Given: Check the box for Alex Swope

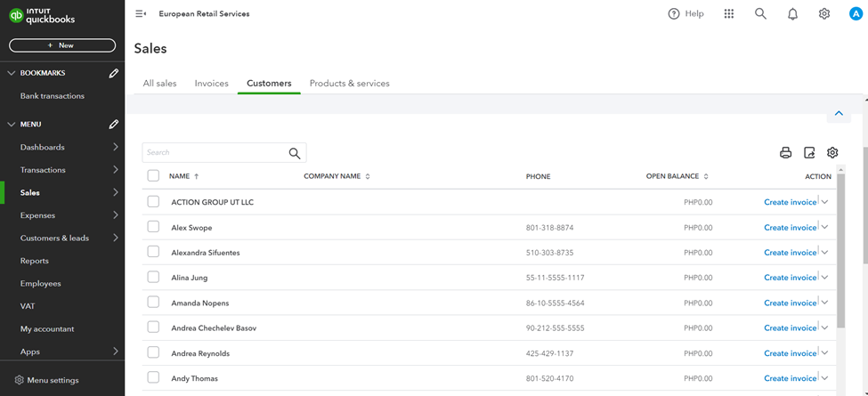Looking at the screenshot, I should click(153, 227).
